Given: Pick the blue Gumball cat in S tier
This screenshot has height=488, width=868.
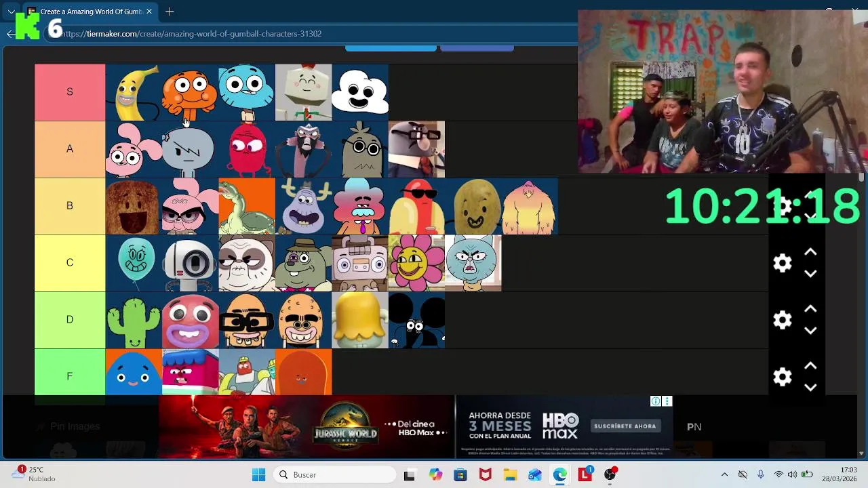Looking at the screenshot, I should pyautogui.click(x=247, y=92).
